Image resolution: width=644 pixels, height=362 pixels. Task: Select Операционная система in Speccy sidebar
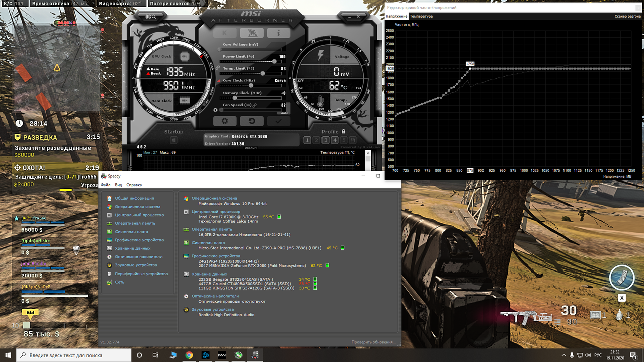click(x=137, y=207)
